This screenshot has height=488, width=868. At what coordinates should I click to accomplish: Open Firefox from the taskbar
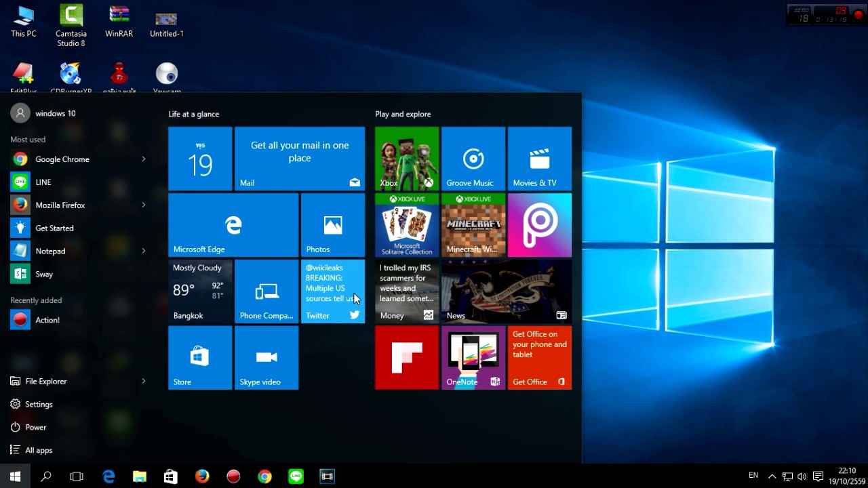[x=202, y=476]
